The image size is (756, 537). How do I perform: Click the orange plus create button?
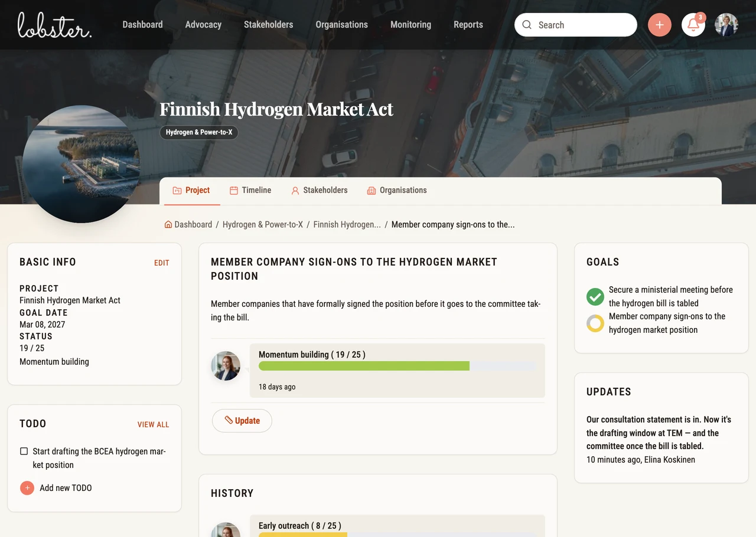coord(660,25)
